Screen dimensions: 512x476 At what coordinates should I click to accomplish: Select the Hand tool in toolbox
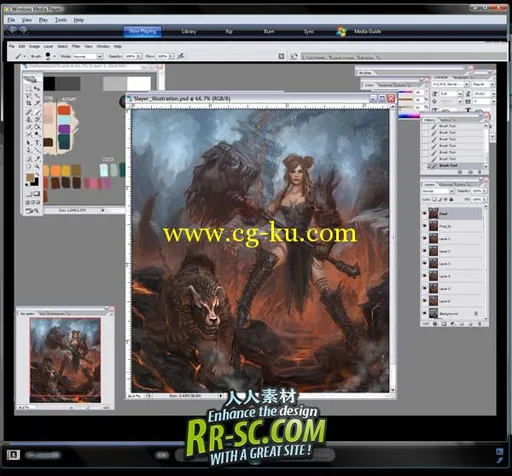pos(28,166)
